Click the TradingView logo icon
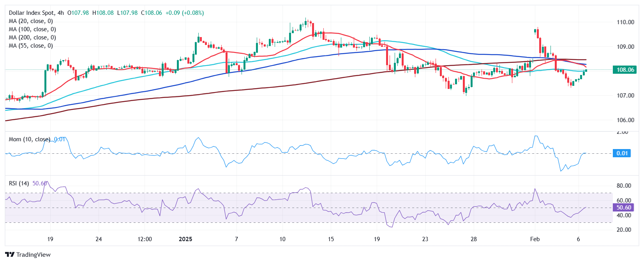Screen dimensions: 644x263 pyautogui.click(x=10, y=255)
